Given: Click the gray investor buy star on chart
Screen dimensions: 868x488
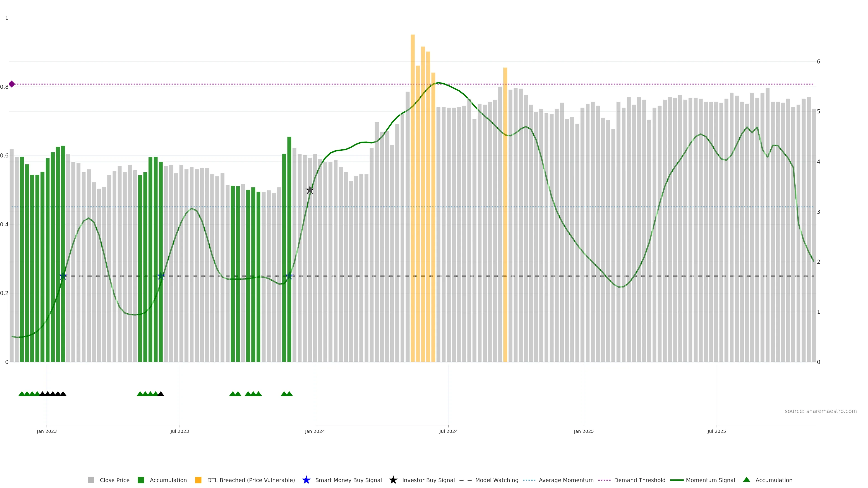Looking at the screenshot, I should point(310,190).
